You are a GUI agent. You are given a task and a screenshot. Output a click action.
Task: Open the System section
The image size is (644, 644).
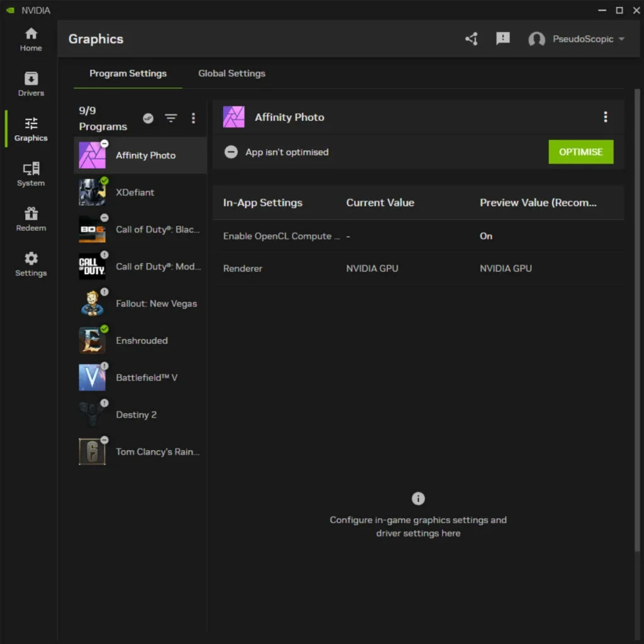click(x=31, y=174)
